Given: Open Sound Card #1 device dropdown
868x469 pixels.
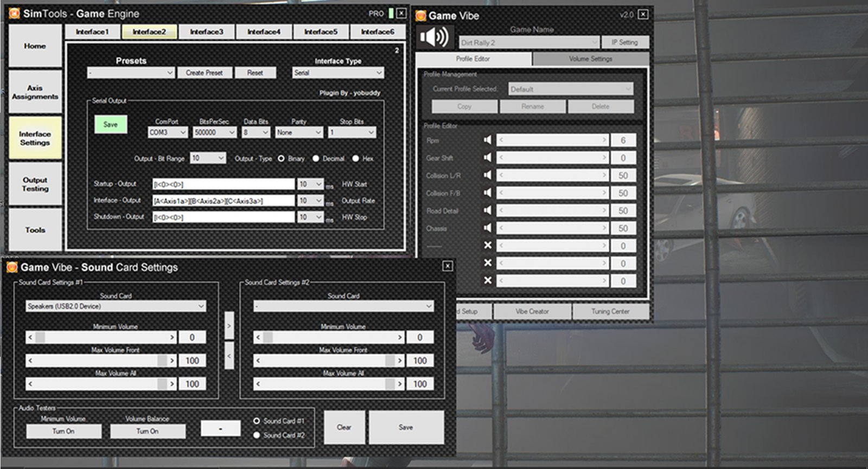Looking at the screenshot, I should (116, 306).
